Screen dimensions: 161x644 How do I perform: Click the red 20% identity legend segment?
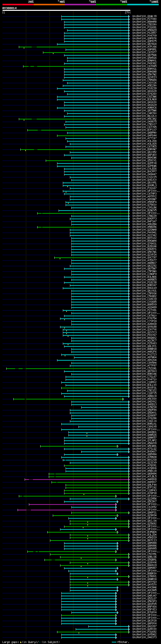click(18, 5)
